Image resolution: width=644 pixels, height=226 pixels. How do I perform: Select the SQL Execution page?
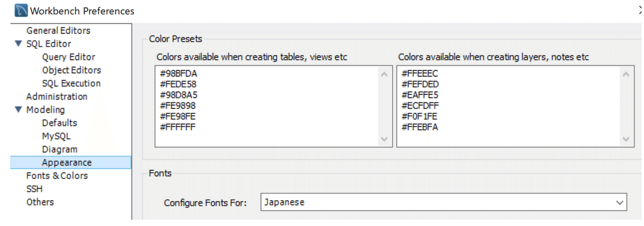[x=71, y=83]
